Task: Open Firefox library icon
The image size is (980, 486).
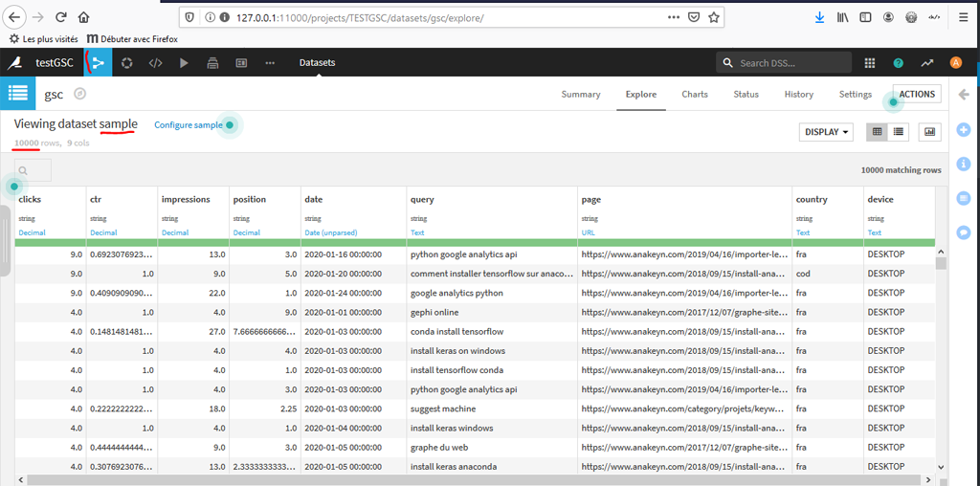Action: click(x=842, y=17)
